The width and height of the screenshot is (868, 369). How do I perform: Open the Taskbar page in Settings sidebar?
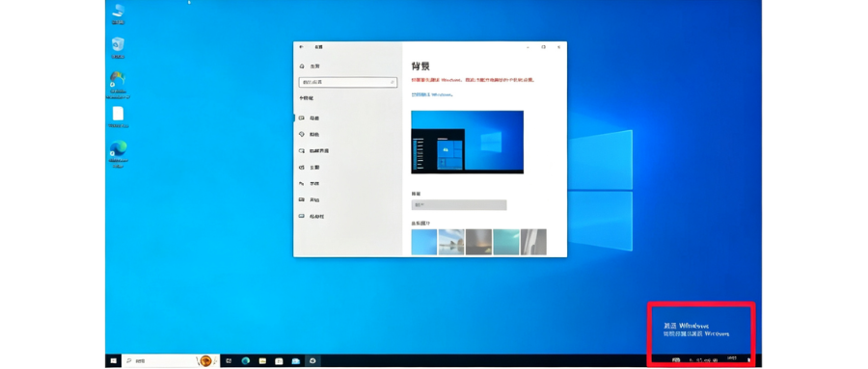click(312, 217)
